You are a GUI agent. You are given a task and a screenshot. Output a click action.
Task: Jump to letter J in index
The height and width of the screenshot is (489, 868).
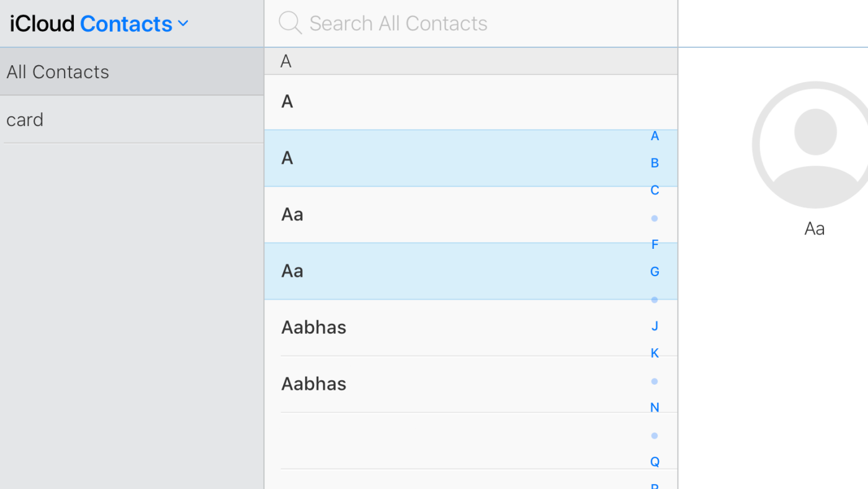coord(655,326)
